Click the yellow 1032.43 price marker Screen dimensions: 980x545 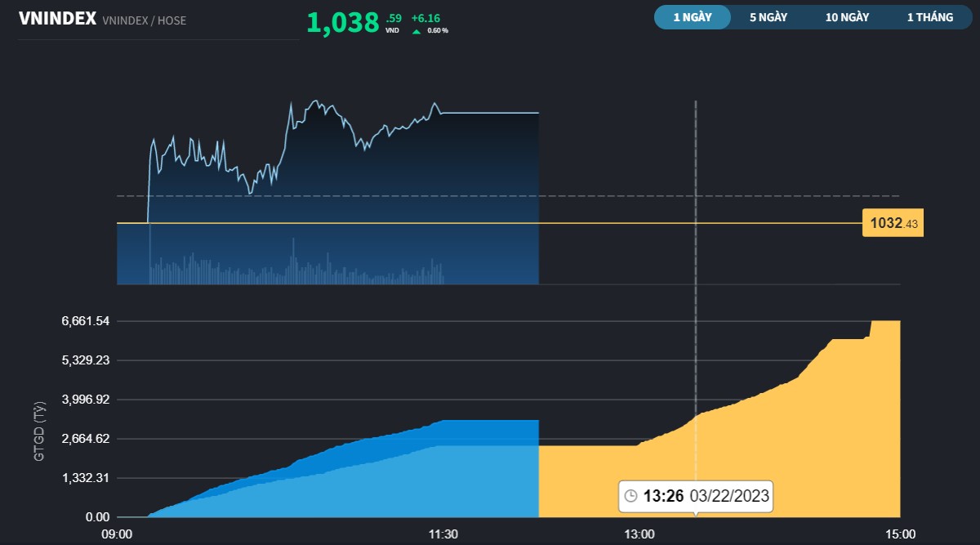(893, 222)
